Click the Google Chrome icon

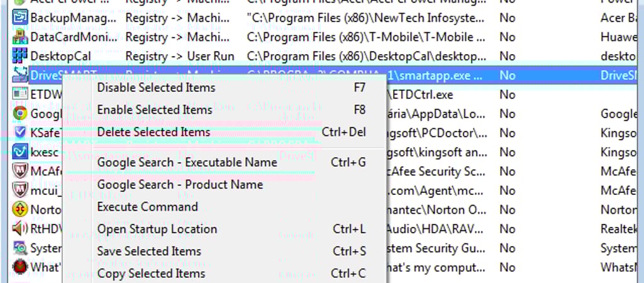pyautogui.click(x=19, y=114)
